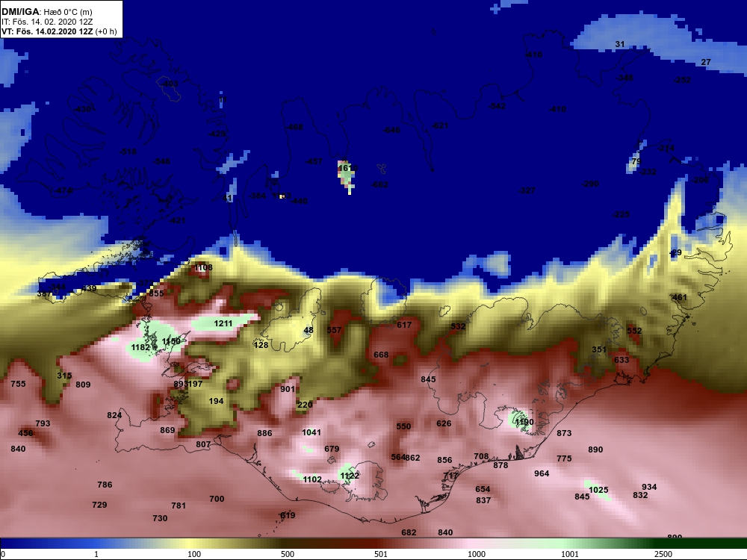Click the map value '1610'
Viewport: 747px width, 560px height.
click(348, 168)
